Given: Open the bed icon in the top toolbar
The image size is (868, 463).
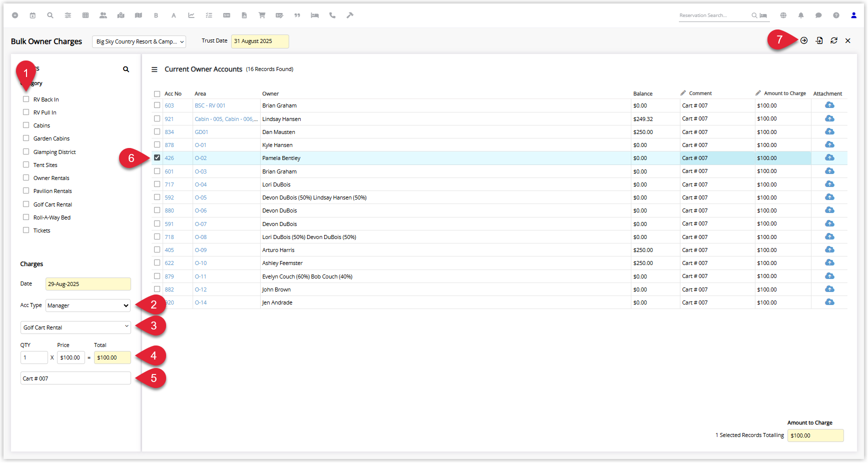Looking at the screenshot, I should (x=315, y=15).
